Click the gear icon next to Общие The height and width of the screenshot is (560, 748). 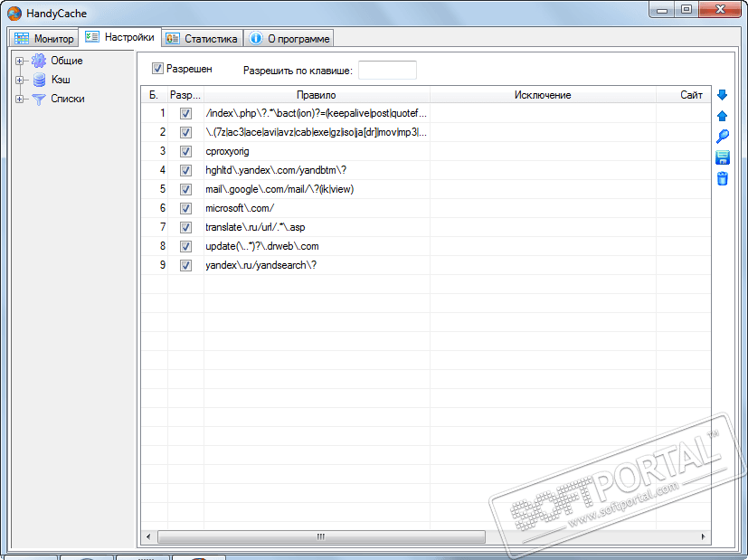(x=39, y=61)
